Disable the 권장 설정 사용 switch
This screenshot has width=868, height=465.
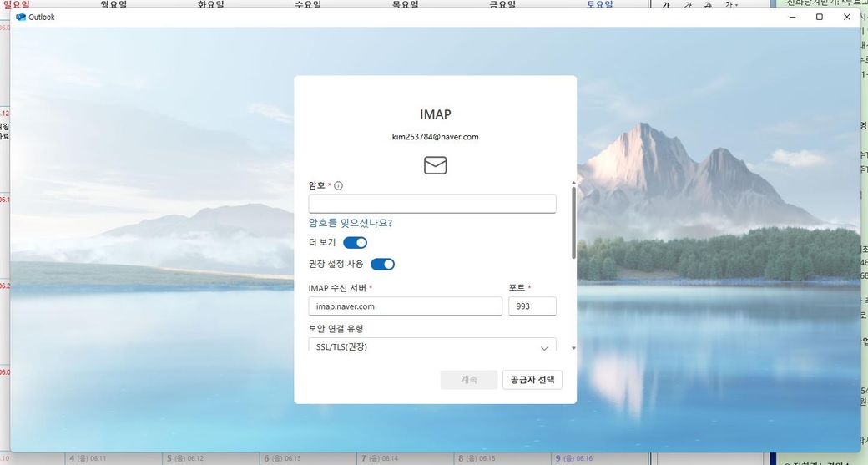point(382,265)
